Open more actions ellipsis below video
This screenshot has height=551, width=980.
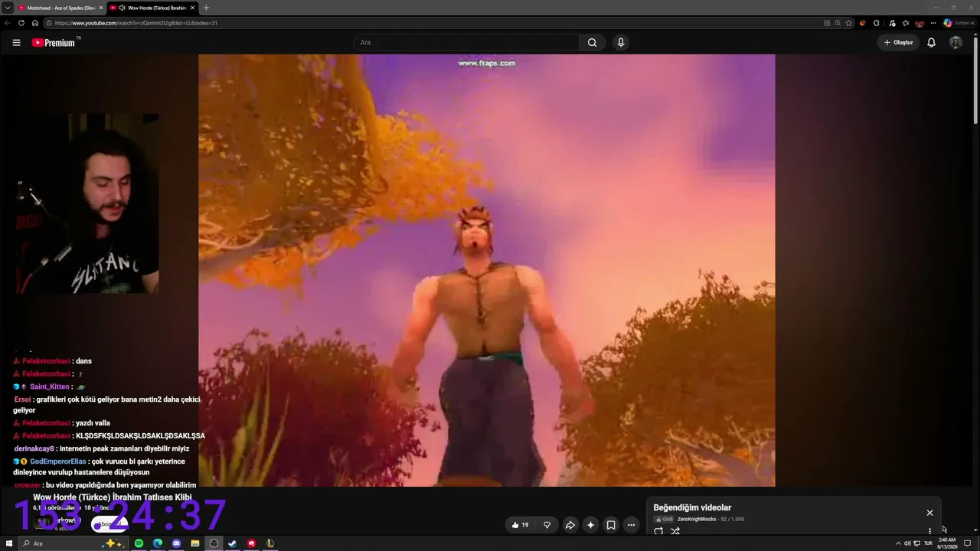pos(631,525)
